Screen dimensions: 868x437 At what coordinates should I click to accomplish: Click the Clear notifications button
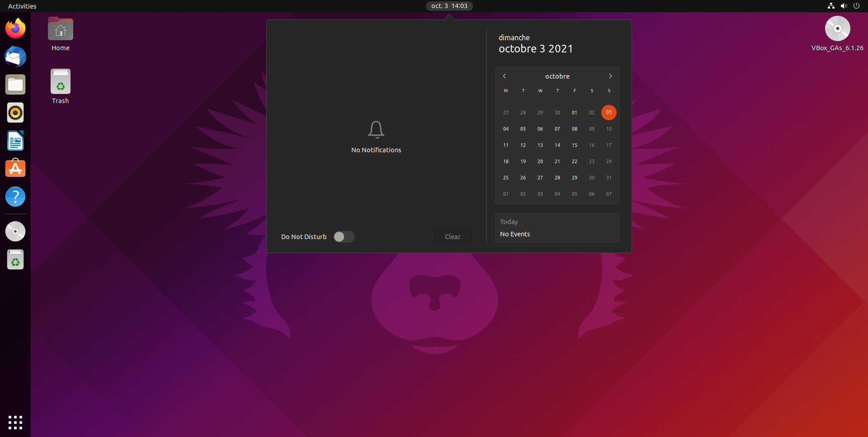pos(453,237)
